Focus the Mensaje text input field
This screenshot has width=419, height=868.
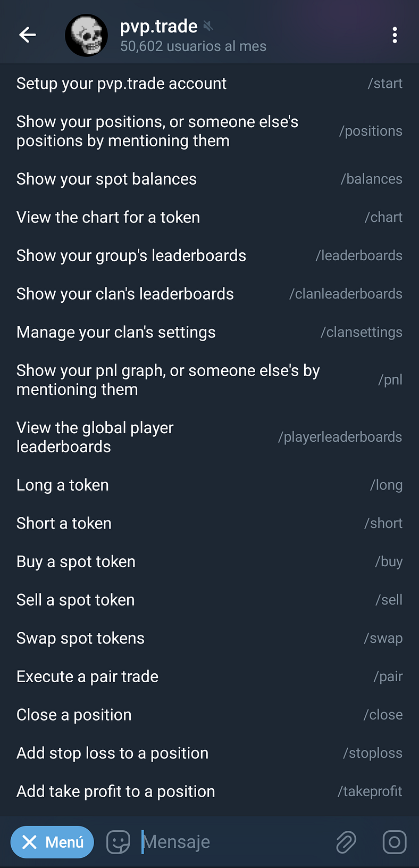tap(234, 842)
